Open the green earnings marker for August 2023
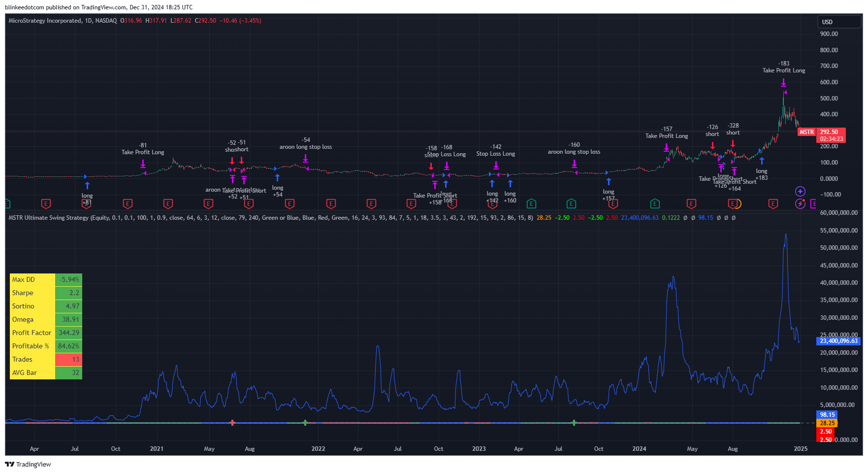The height and width of the screenshot is (473, 868). pos(571,203)
